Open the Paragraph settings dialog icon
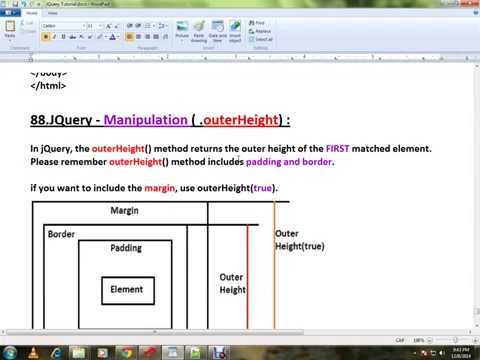The width and height of the screenshot is (480, 360). 165,37
